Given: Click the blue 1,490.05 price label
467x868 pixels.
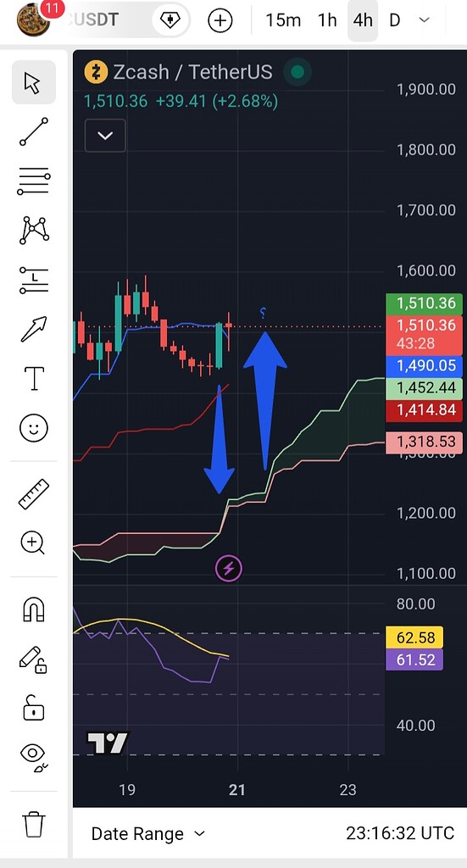Looking at the screenshot, I should 424,366.
